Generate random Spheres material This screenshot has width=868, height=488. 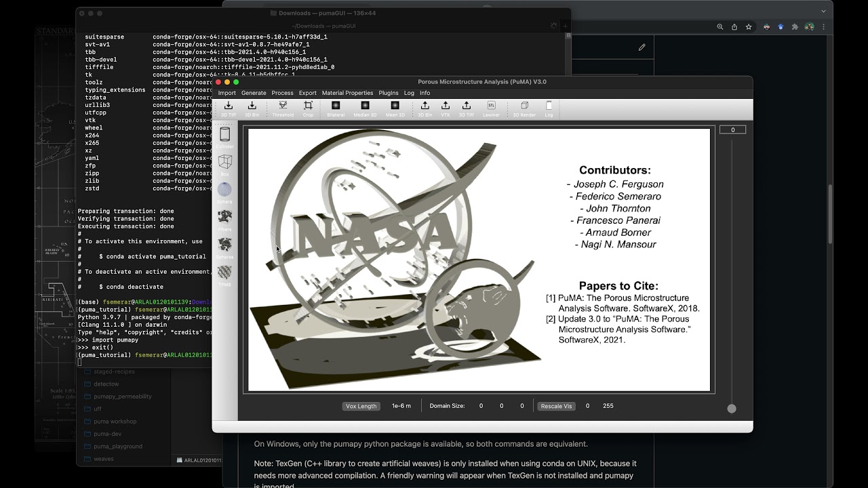pyautogui.click(x=224, y=247)
